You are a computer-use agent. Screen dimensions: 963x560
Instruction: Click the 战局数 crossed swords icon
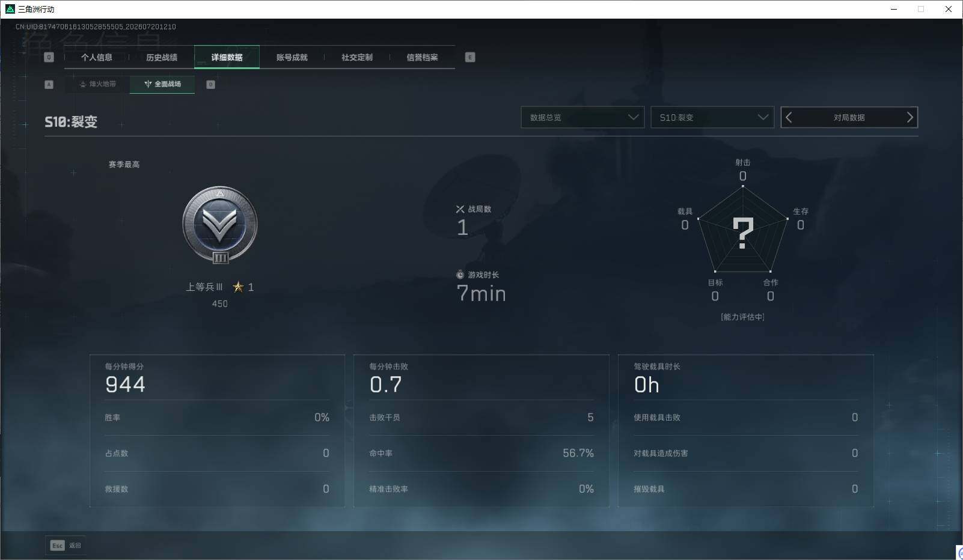pos(460,209)
